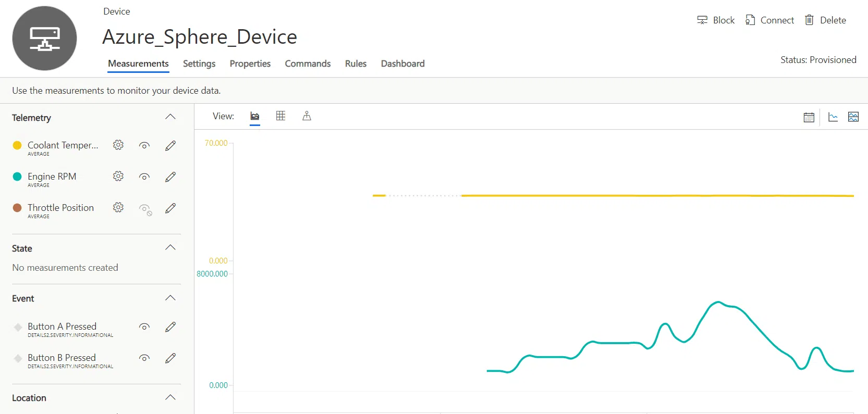Click the teal Engine RPM color dot
Viewport: 868px width, 414px height.
point(17,177)
